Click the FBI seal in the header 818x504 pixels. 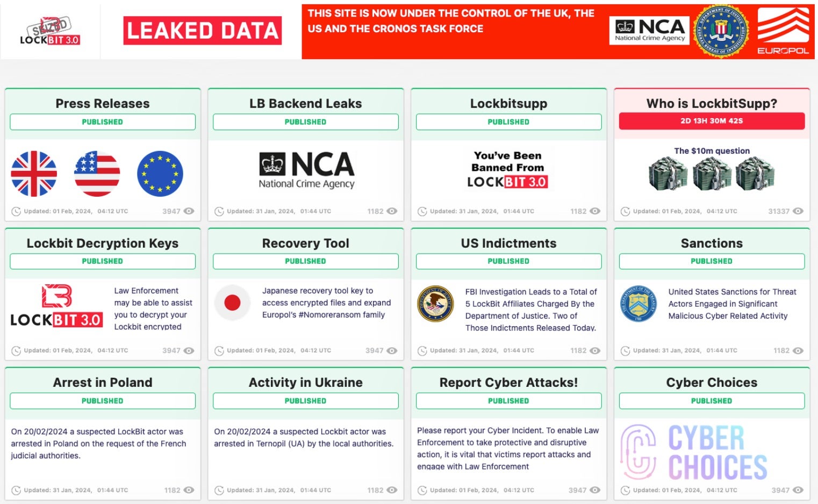tap(721, 32)
